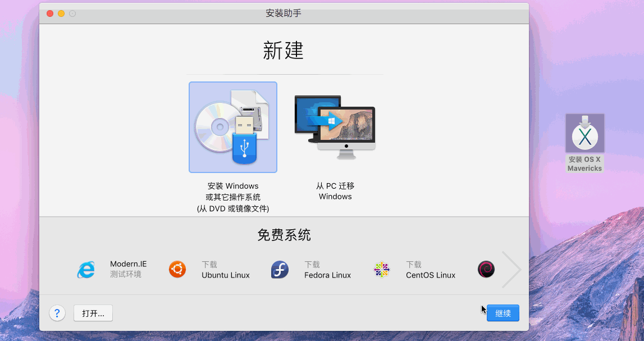The width and height of the screenshot is (644, 341).
Task: Click the 继续 button
Action: (x=503, y=313)
